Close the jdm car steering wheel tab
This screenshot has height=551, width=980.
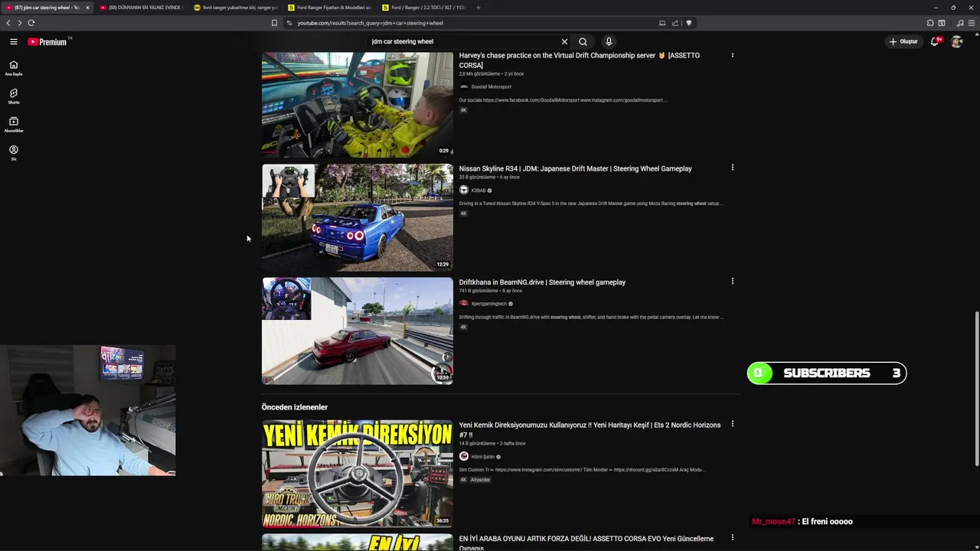click(x=87, y=8)
